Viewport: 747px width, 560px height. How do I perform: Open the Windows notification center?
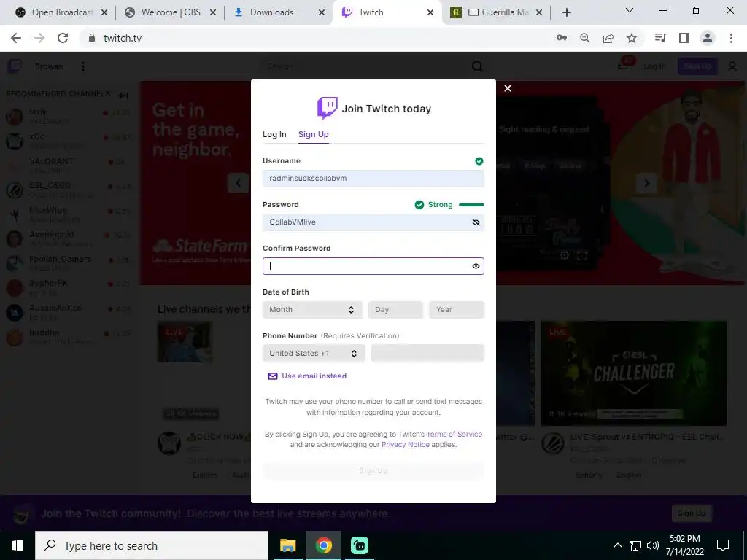click(723, 545)
